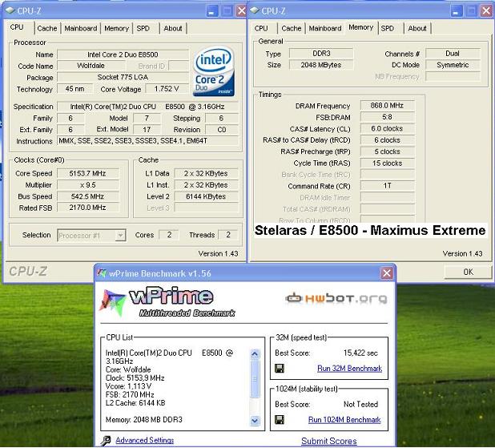Screen dimensions: 495x448
Task: Click the DC Mode Symmetric field
Action: [x=453, y=65]
